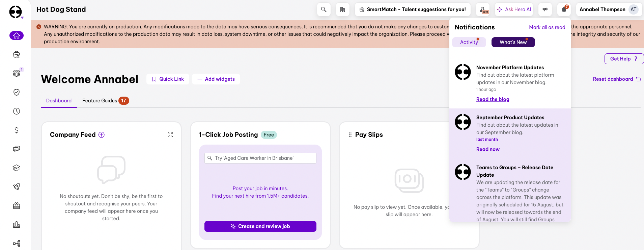Open the briefcase search icon in sidebar
The width and height of the screenshot is (644, 250).
pyautogui.click(x=17, y=54)
